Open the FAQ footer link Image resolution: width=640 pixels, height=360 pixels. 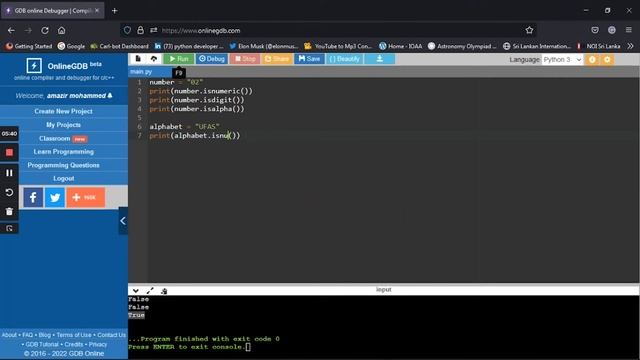click(x=27, y=335)
